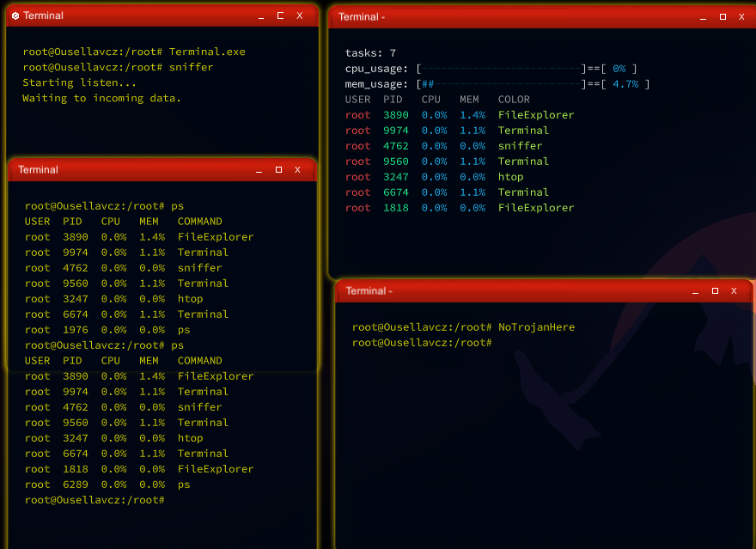Screen dimensions: 756x549
Task: Close the htop Terminal window with tasks list
Action: (x=741, y=17)
